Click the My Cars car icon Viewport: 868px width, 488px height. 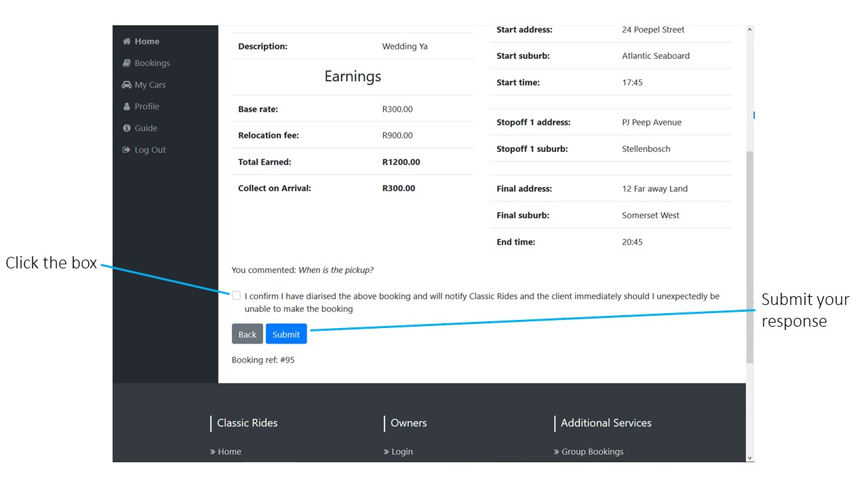tap(127, 85)
